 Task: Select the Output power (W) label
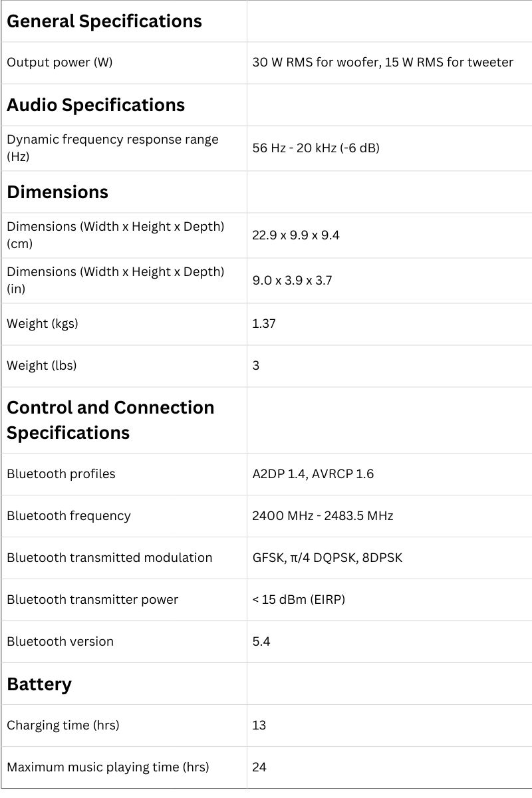pyautogui.click(x=60, y=63)
